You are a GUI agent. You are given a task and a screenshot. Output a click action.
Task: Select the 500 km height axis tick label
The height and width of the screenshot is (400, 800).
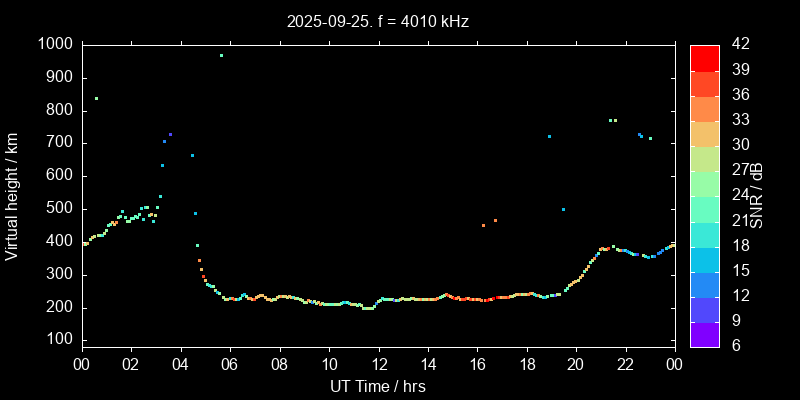59,209
